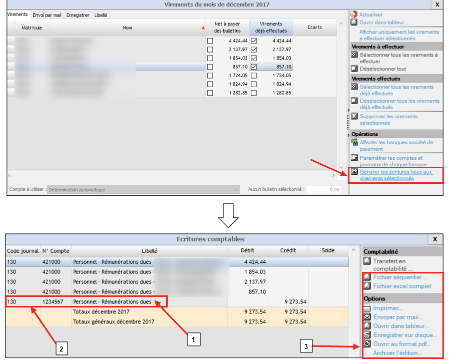
Task: Click the Envoyer par mail envelope icon
Action: 367,317
